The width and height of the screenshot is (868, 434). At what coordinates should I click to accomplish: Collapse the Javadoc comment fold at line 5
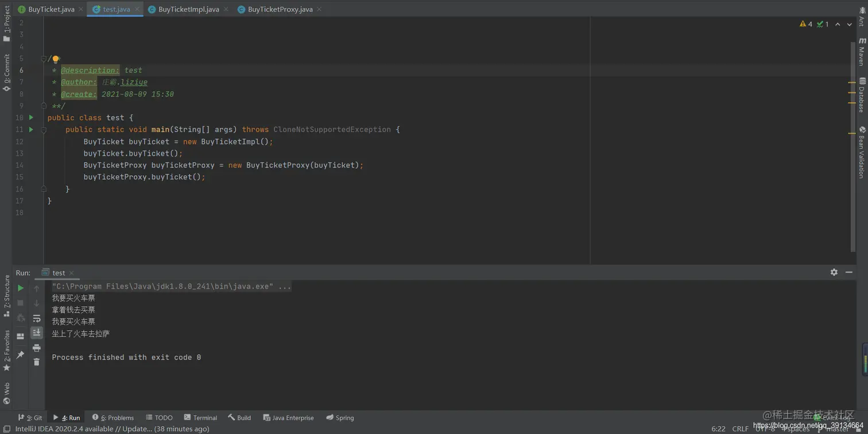coord(44,59)
